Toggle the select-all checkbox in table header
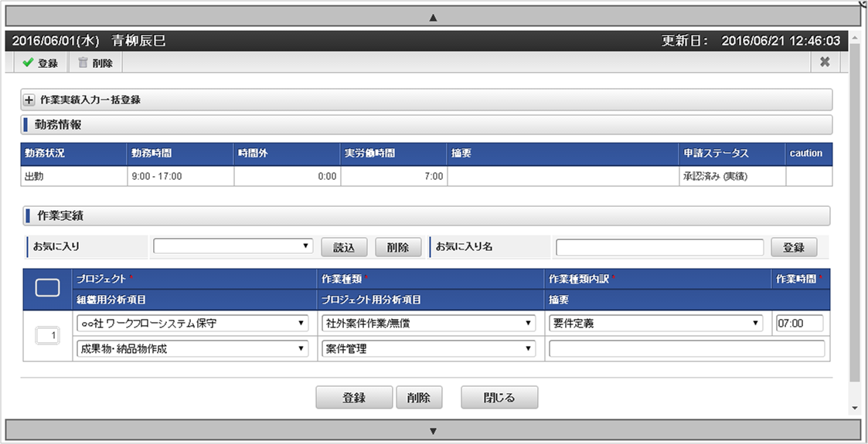Image resolution: width=868 pixels, height=444 pixels. click(48, 288)
